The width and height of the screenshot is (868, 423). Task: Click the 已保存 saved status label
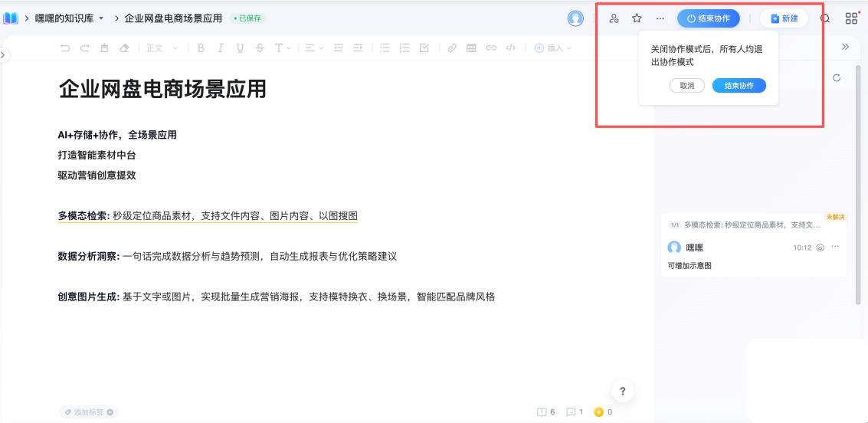pos(247,18)
